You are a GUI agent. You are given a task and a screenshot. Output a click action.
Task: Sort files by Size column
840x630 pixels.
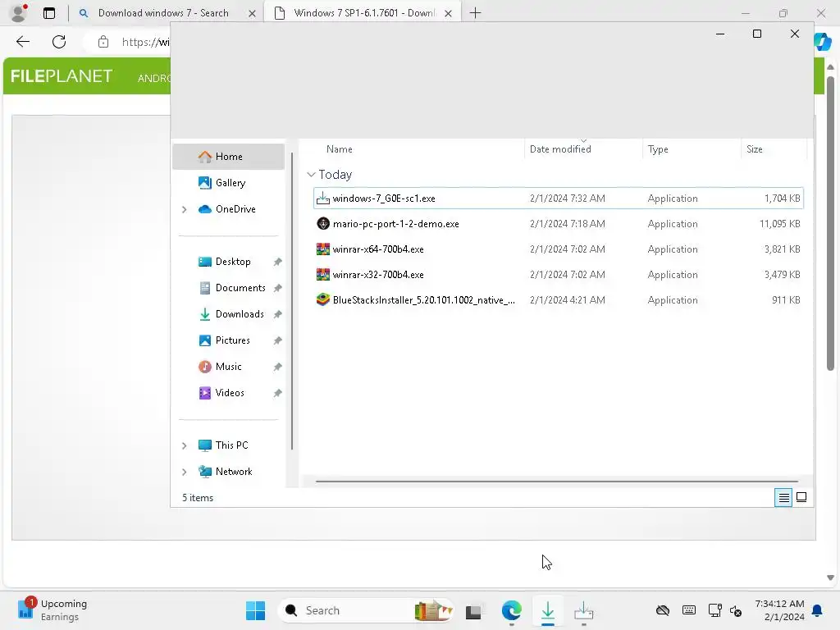[x=755, y=149]
